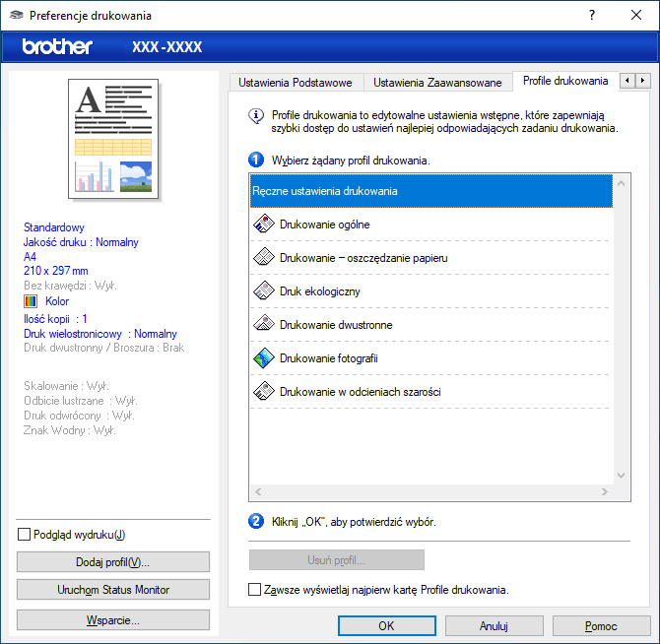The height and width of the screenshot is (644, 660).
Task: Select Drukowanie w odcieniach szarości profile
Action: click(431, 392)
